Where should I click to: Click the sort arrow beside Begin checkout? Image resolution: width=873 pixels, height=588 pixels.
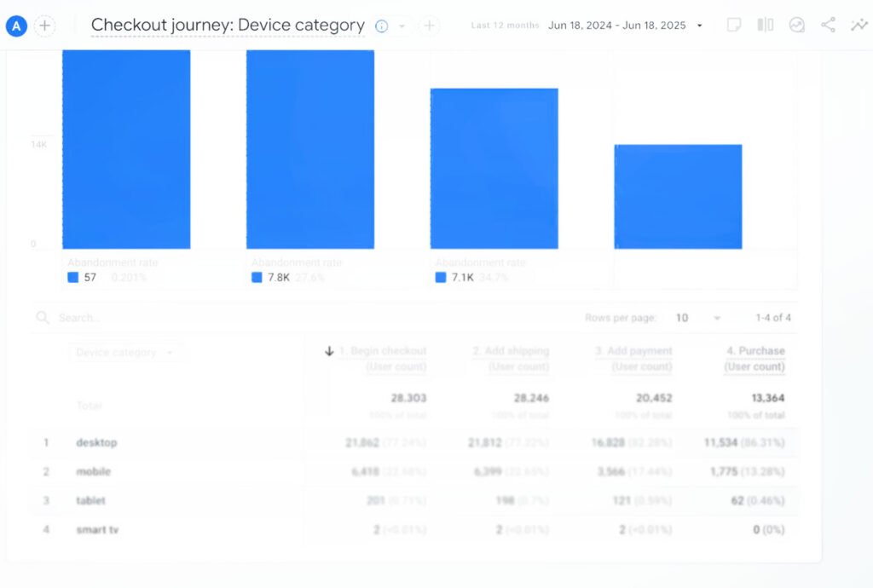pyautogui.click(x=329, y=351)
